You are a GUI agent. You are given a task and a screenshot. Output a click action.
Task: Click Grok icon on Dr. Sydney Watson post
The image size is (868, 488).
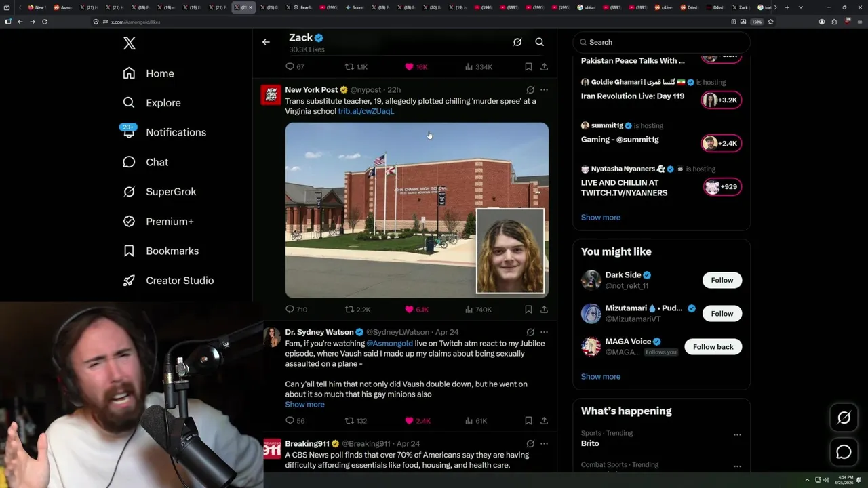(x=530, y=332)
